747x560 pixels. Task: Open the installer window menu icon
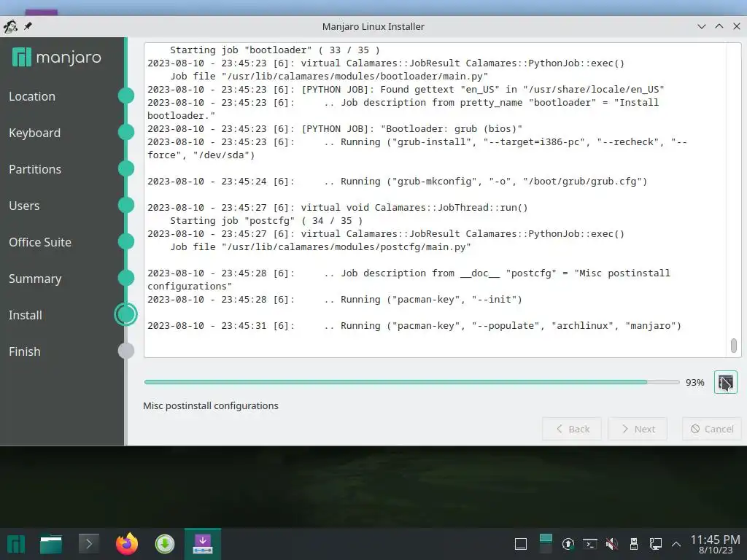10,26
